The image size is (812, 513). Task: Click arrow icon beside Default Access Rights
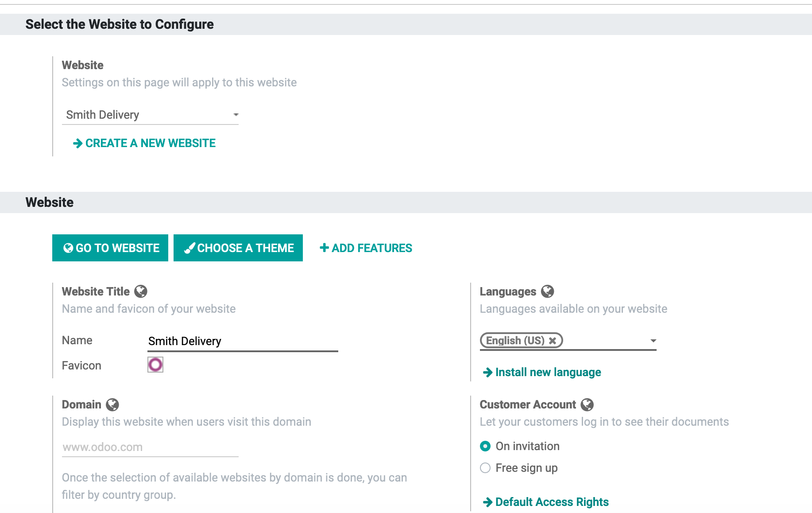[x=487, y=502]
